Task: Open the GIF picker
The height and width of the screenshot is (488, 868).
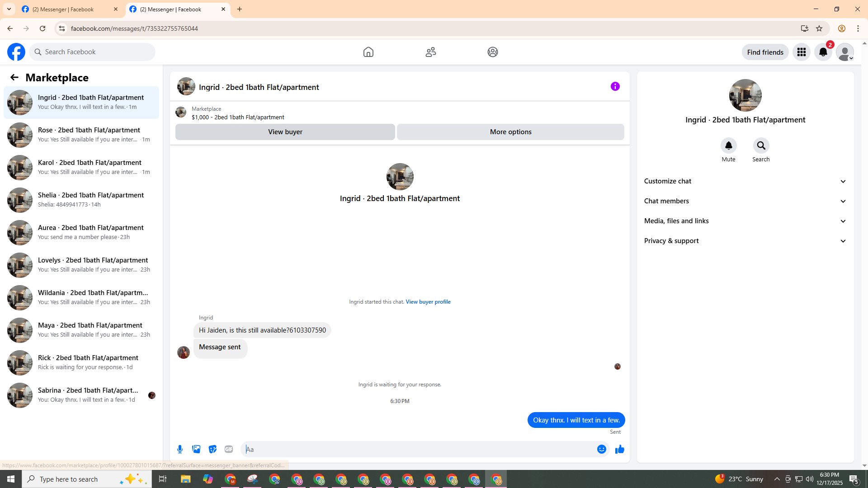Action: click(x=229, y=449)
